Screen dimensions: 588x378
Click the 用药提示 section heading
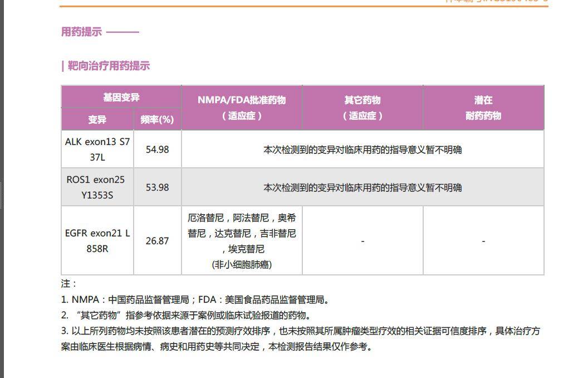pos(81,32)
